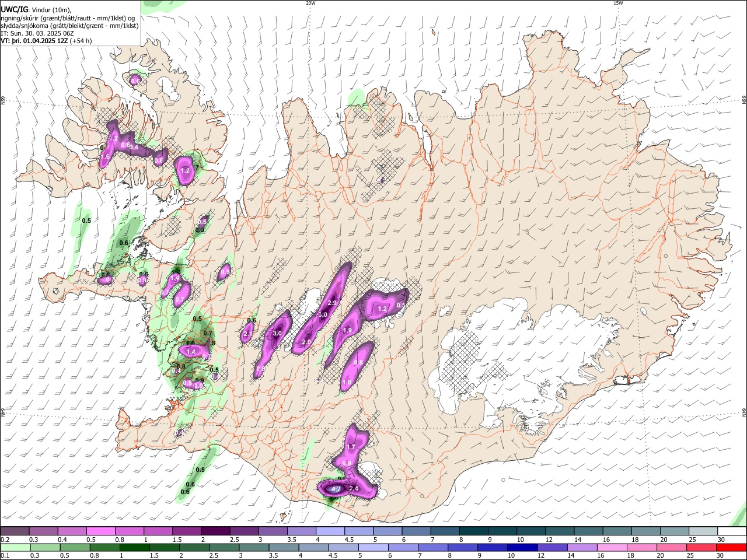The width and height of the screenshot is (747, 560).
Task: Click the 2.9 precipitation value on the map
Action: (x=333, y=303)
